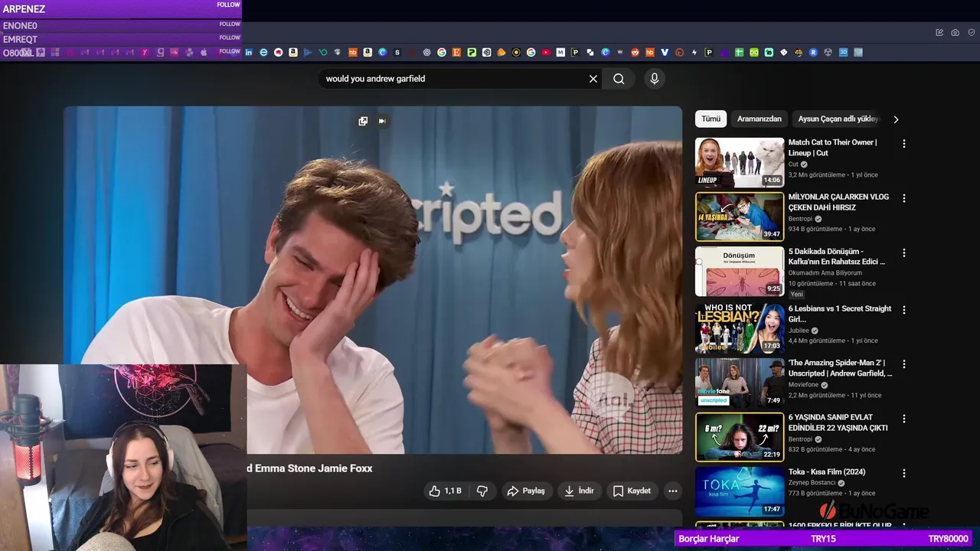Click the search magnifier button

[x=619, y=79]
